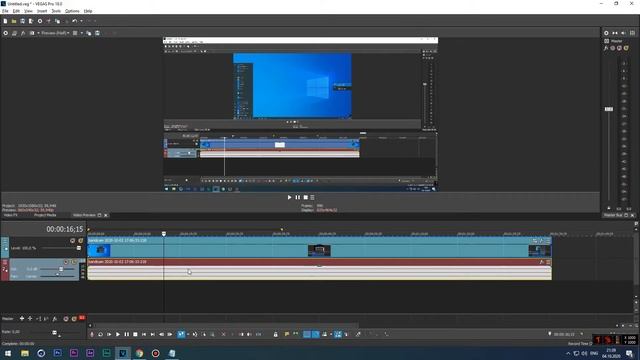
Task: Solo the audio track
Action: coord(74,262)
